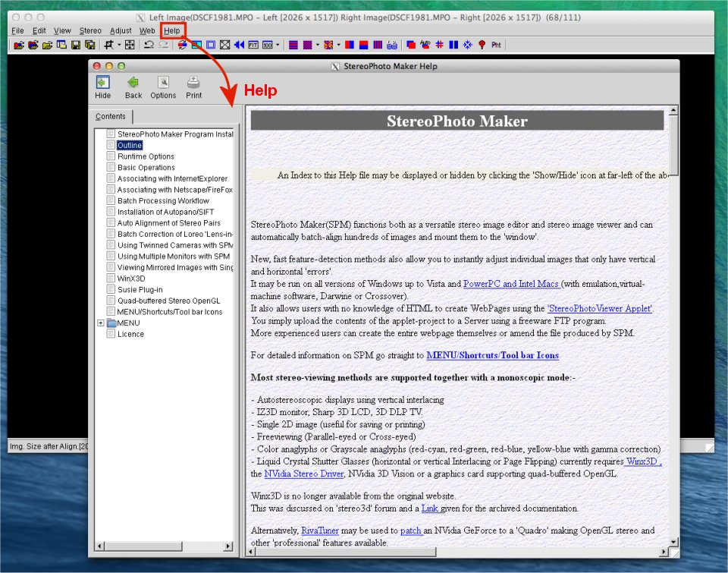Select 'Runtime Options' in Contents tree
This screenshot has height=573, width=728.
tap(146, 156)
